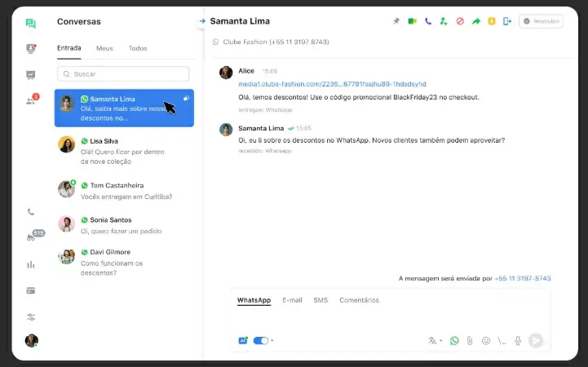The height and width of the screenshot is (367, 588).
Task: Switch to the Todos tab
Action: (138, 48)
